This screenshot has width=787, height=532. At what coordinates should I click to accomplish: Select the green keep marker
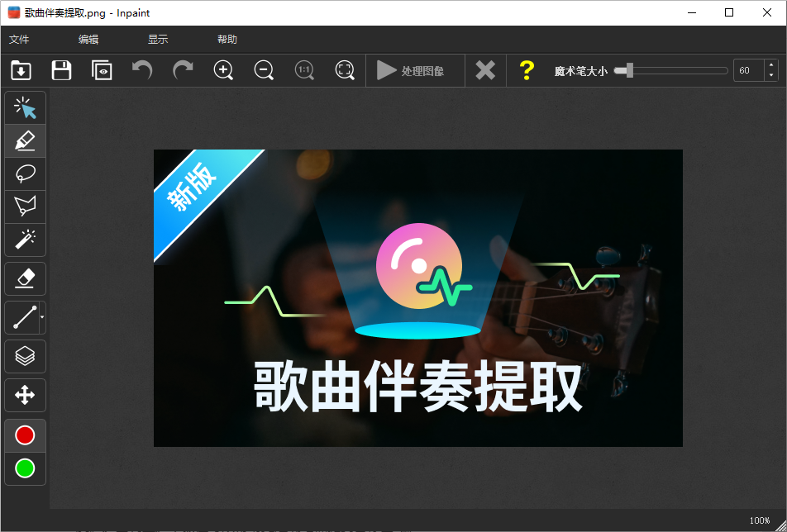[25, 468]
